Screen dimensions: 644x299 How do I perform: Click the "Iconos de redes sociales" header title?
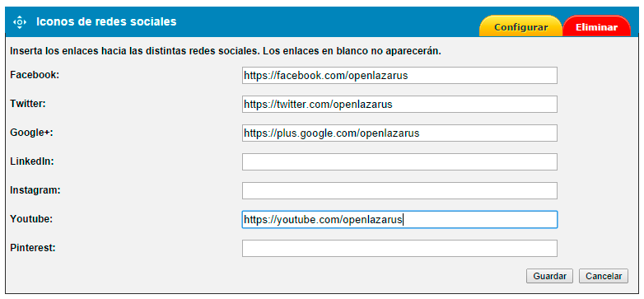pyautogui.click(x=106, y=21)
